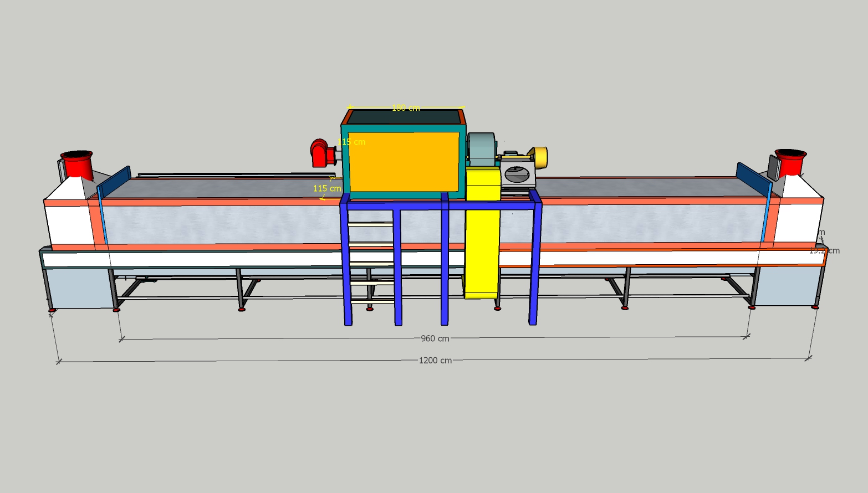The width and height of the screenshot is (868, 493).
Task: Select the right light-blue end cabinet
Action: [x=786, y=285]
